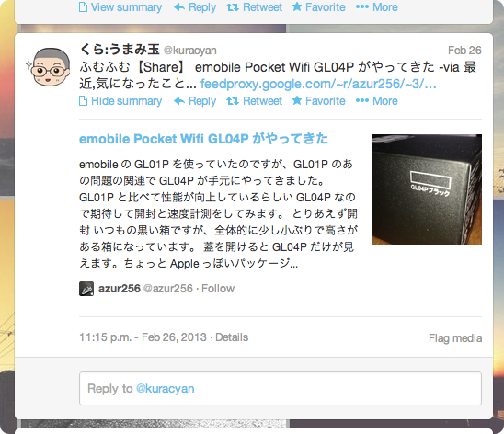Expand the upper tweet with View summary

120,7
